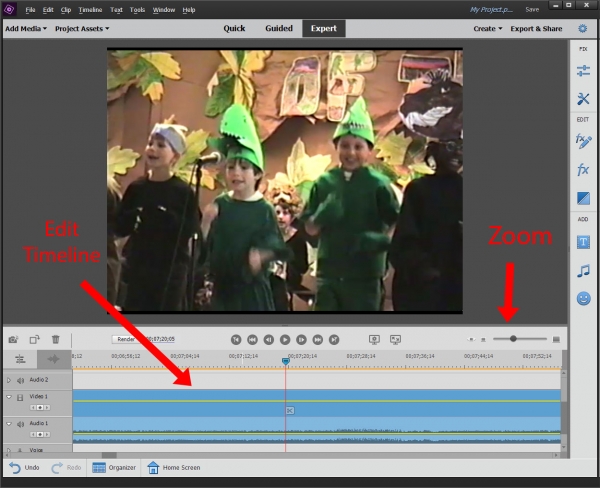Click the Render button
Screen dimensions: 600x488
point(125,339)
